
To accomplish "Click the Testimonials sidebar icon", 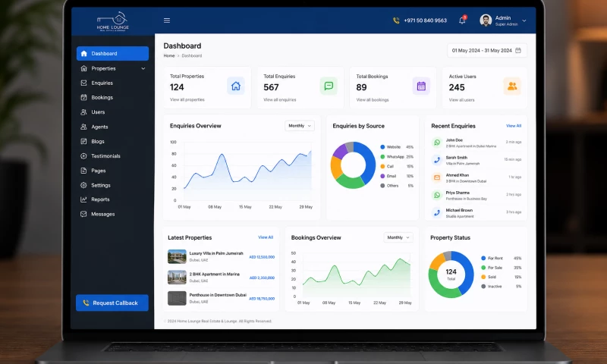I will tap(83, 156).
